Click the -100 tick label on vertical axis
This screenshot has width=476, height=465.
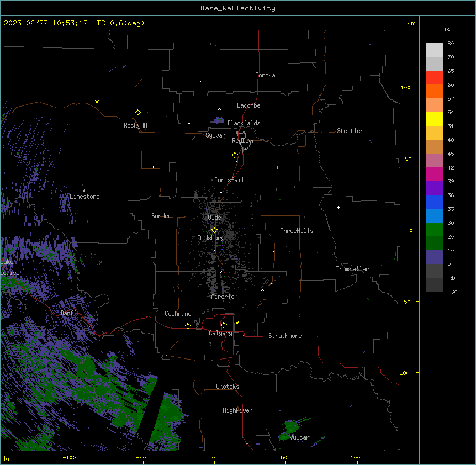404,373
